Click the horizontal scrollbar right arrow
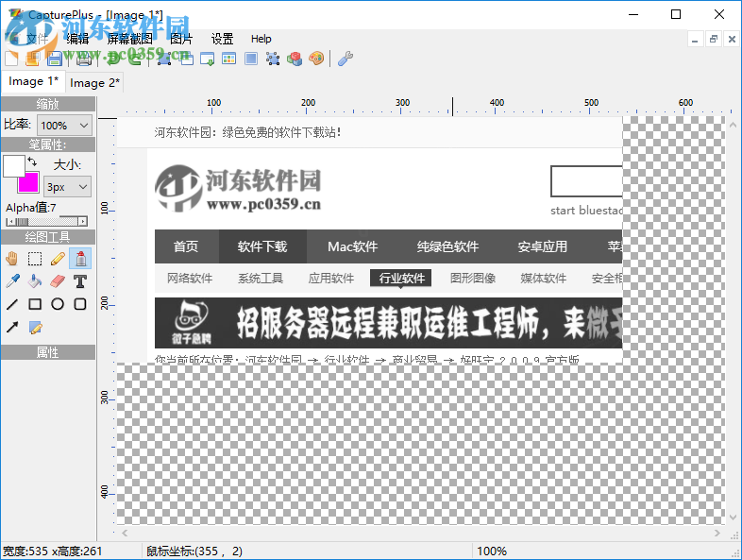Viewport: 742px width, 560px height. tap(717, 533)
